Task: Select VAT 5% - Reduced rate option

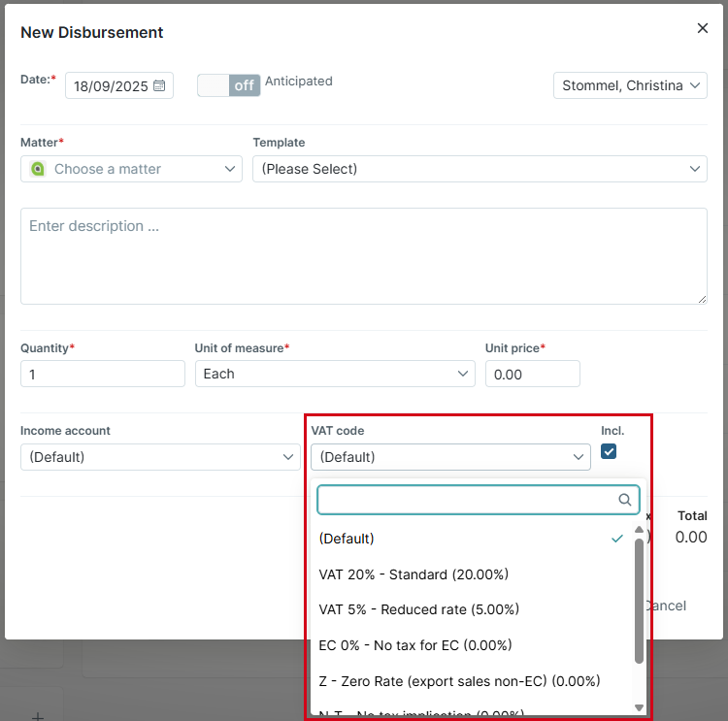Action: coord(471,609)
